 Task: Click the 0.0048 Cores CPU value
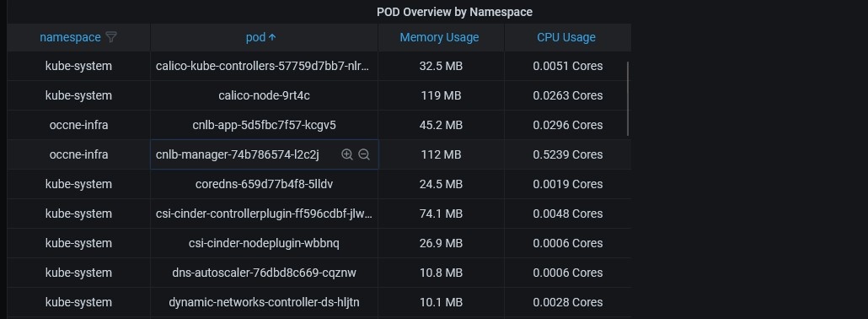(567, 213)
